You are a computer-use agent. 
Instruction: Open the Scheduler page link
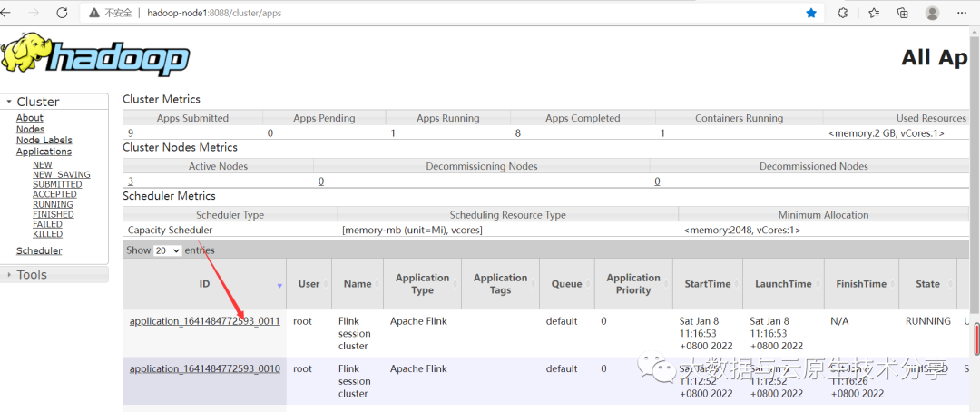(39, 250)
